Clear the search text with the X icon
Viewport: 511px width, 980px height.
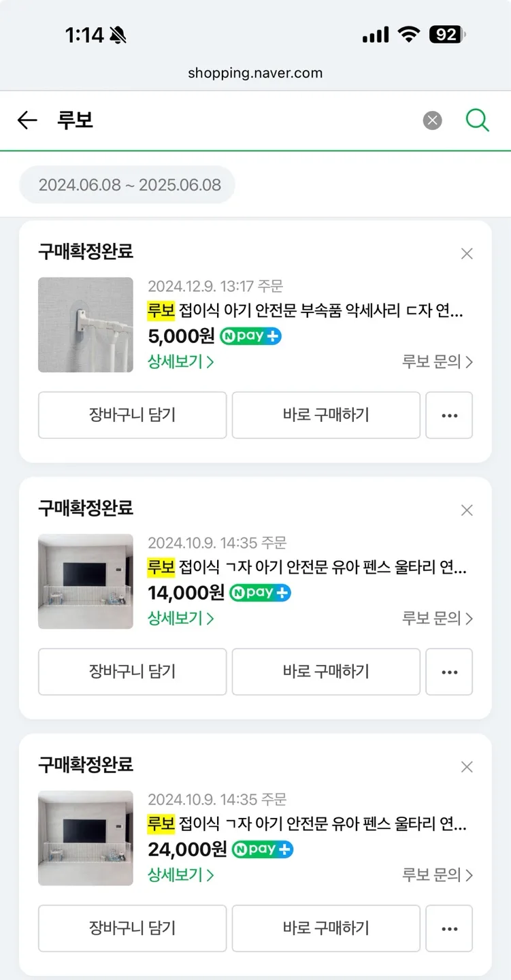coord(432,120)
